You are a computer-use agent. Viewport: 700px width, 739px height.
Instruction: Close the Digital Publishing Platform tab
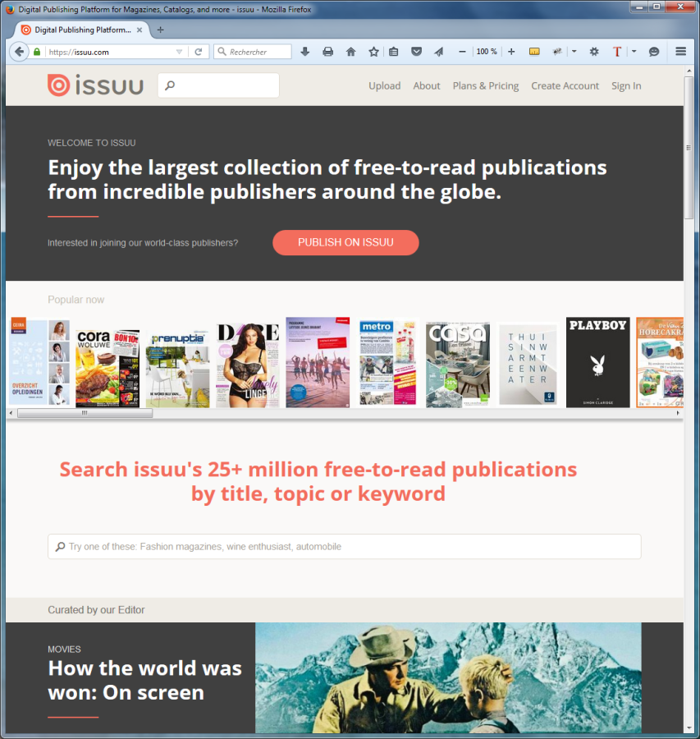click(140, 30)
